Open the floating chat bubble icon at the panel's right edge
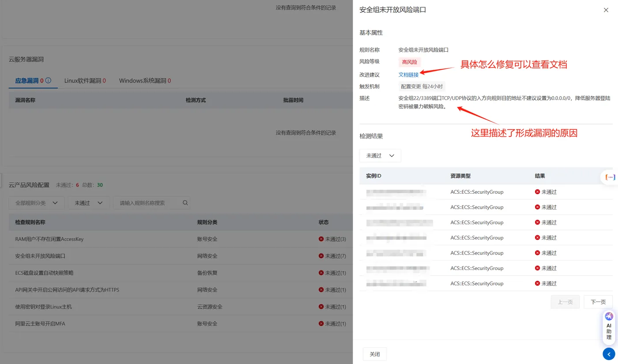This screenshot has height=364, width=618. point(610,177)
